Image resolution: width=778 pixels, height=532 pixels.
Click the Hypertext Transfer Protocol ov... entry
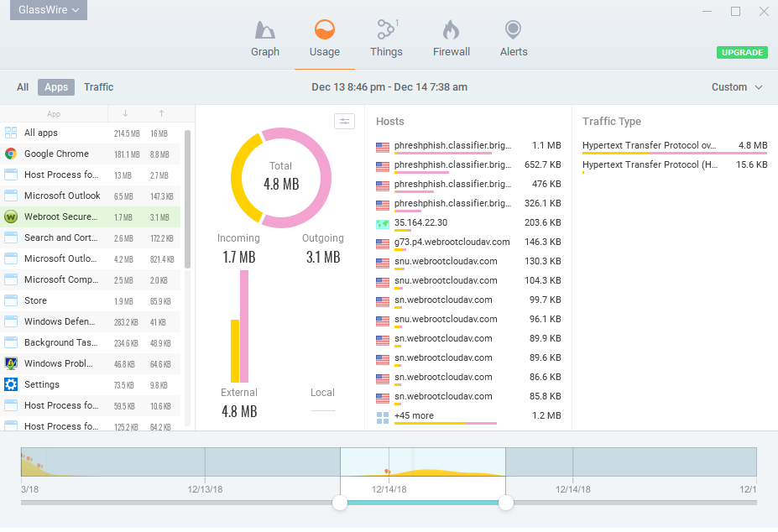[675, 146]
